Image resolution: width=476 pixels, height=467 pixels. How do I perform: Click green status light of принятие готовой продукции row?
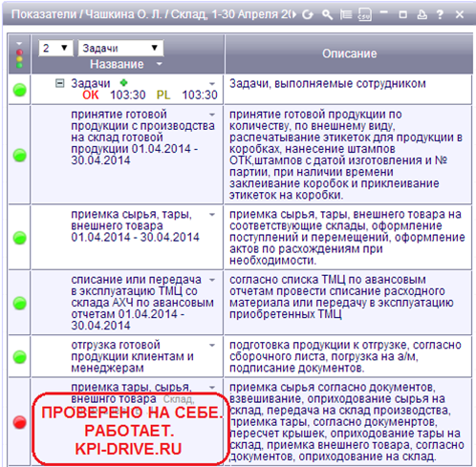tap(19, 156)
